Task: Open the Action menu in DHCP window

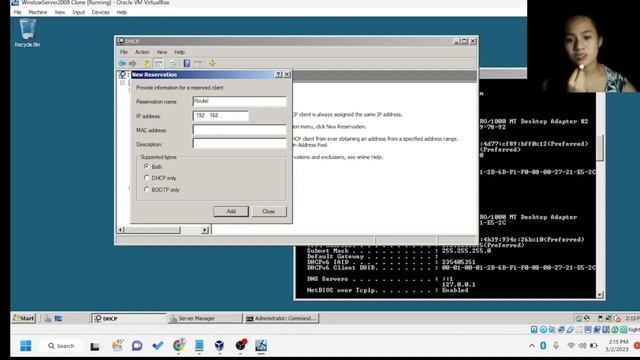Action: 142,52
